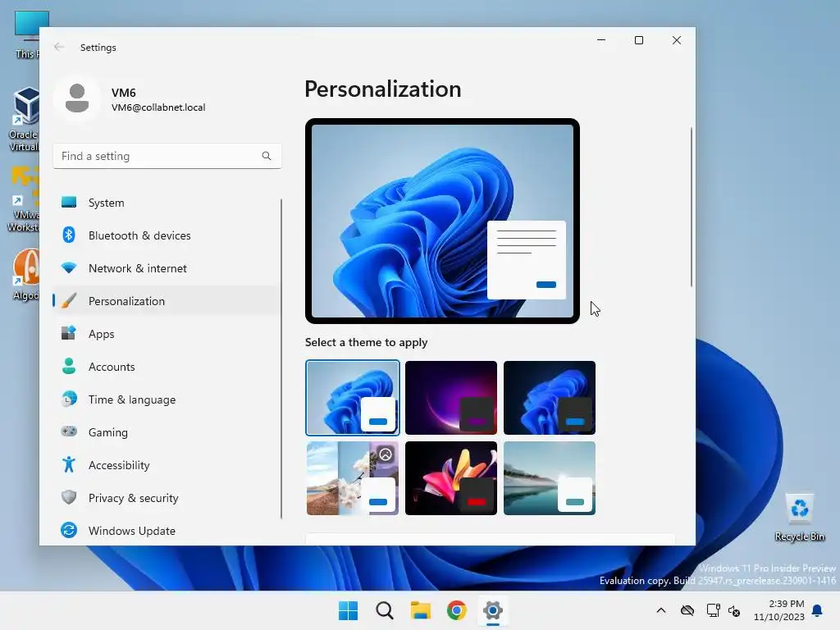The image size is (840, 630).
Task: Apply the Windows dark bloom theme
Action: 549,398
